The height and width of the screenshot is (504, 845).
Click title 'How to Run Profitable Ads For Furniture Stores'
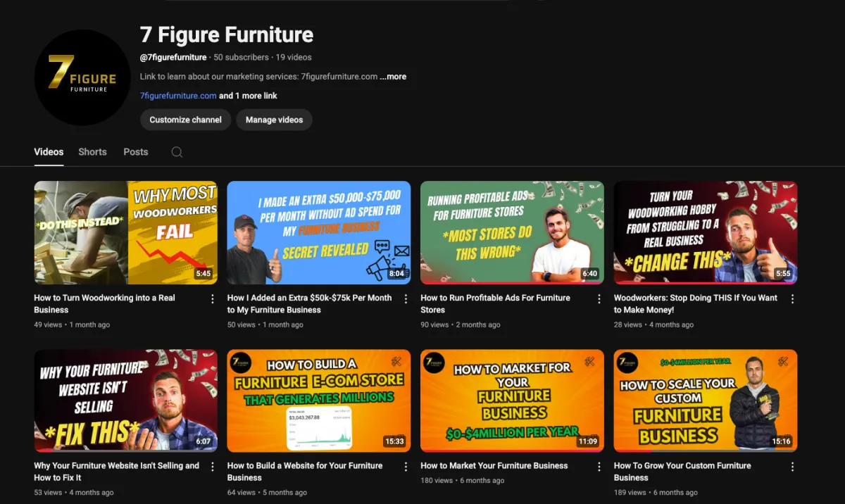[x=495, y=303]
